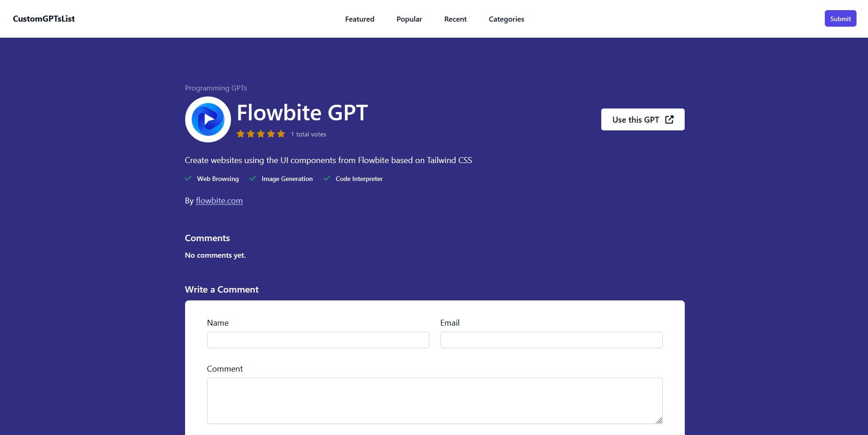Click the Flowbite GPT title heading
The width and height of the screenshot is (868, 435).
(x=302, y=113)
